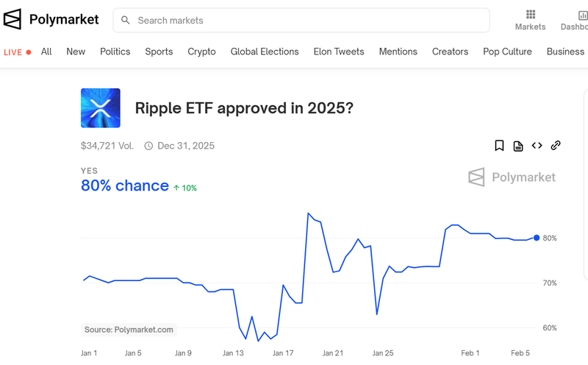588x365 pixels.
Task: Click the Polymarket logo icon
Action: point(12,19)
